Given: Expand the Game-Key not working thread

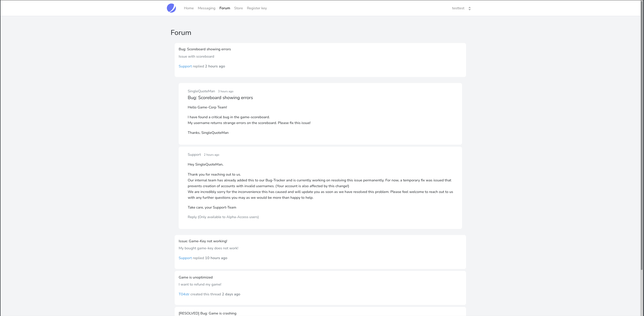Looking at the screenshot, I should pyautogui.click(x=203, y=241).
